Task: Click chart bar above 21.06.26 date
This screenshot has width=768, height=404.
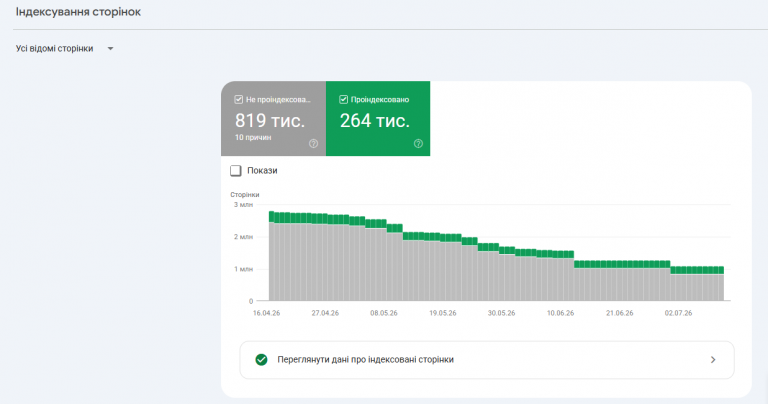Action: pyautogui.click(x=619, y=281)
